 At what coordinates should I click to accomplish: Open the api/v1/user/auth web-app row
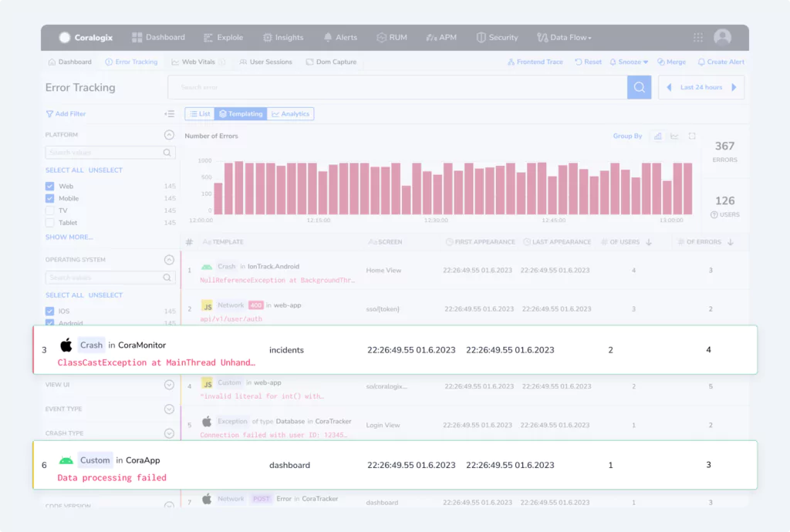click(x=464, y=309)
